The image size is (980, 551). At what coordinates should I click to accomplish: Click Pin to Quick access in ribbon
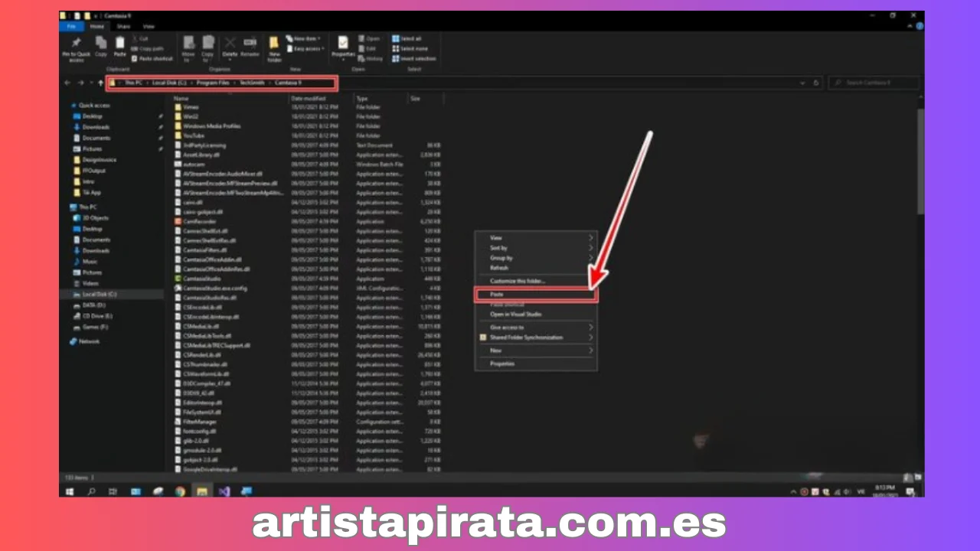tap(76, 47)
